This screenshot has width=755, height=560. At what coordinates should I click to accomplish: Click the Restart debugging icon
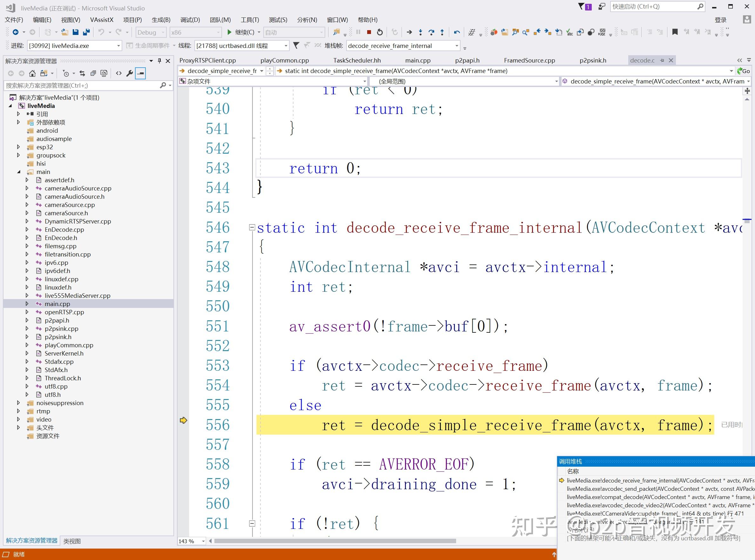tap(380, 32)
